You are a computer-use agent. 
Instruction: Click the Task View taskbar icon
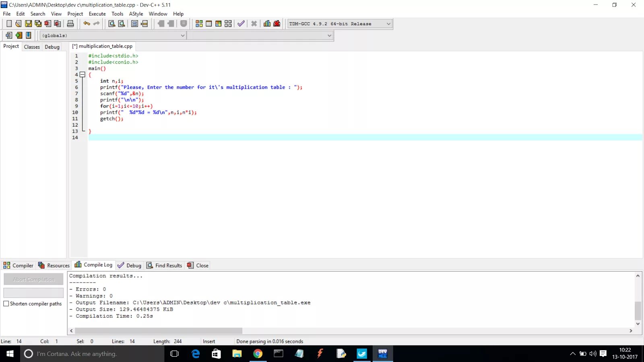pos(175,354)
